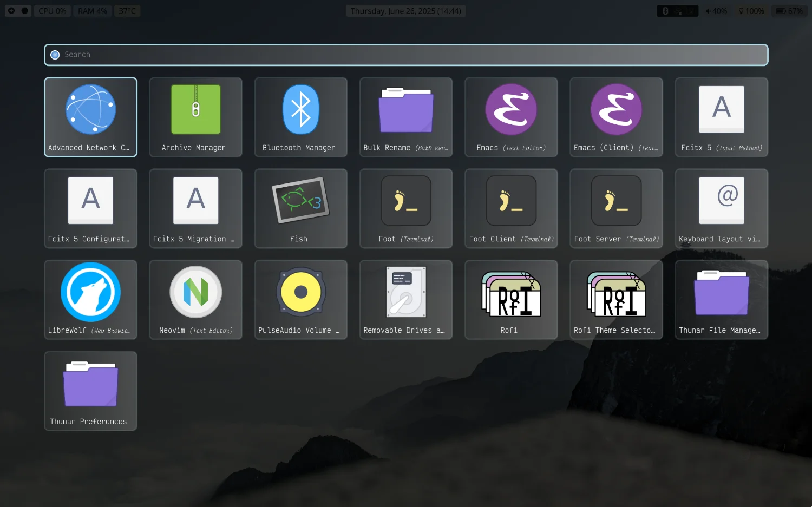Click the search prompt circle icon
This screenshot has width=812, height=507.
point(55,55)
